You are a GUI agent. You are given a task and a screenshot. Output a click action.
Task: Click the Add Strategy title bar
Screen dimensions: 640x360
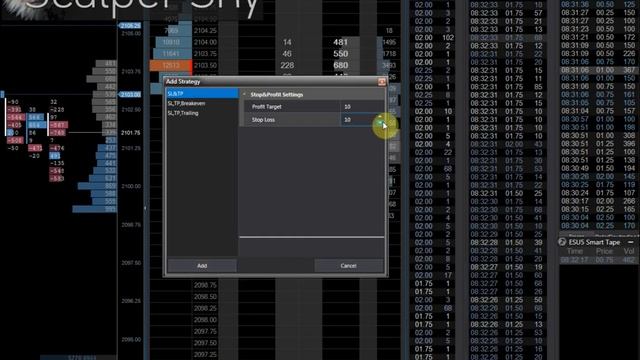coord(271,82)
